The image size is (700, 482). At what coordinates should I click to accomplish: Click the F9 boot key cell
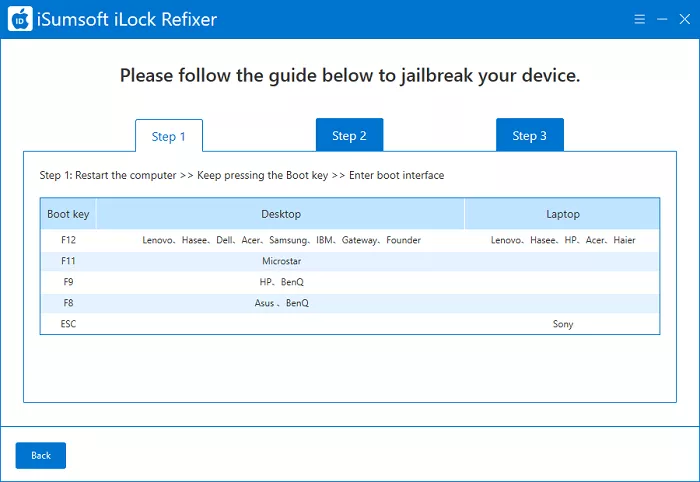(68, 282)
